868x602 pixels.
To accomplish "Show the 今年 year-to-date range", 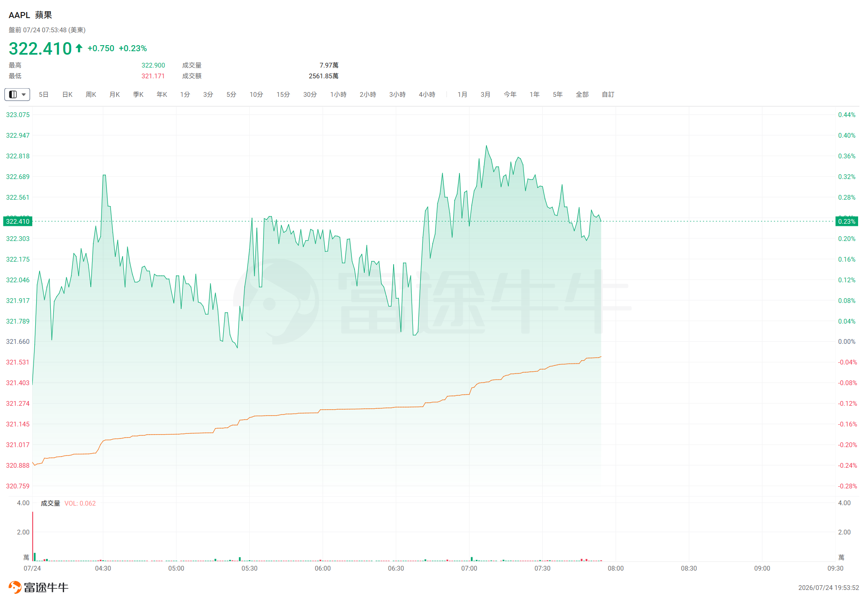I will (510, 94).
